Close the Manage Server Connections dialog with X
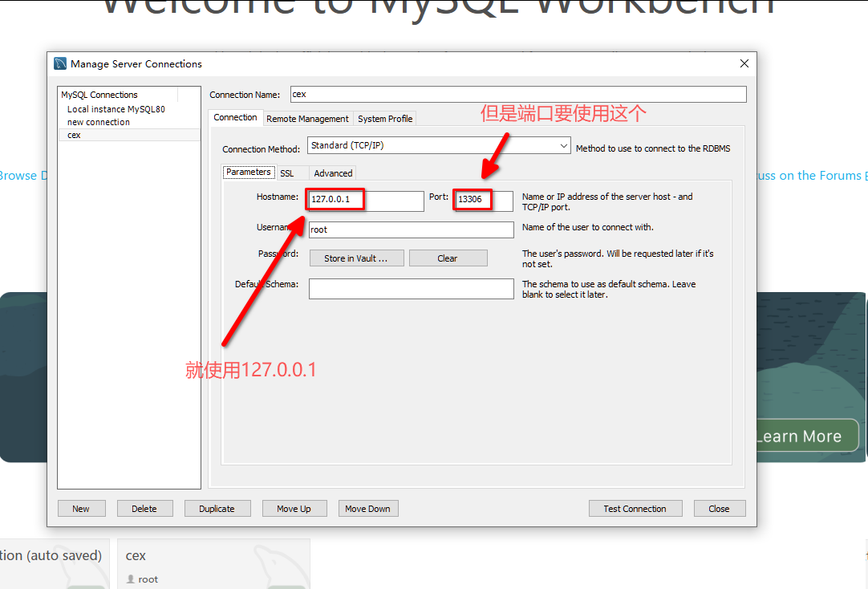 pos(744,63)
